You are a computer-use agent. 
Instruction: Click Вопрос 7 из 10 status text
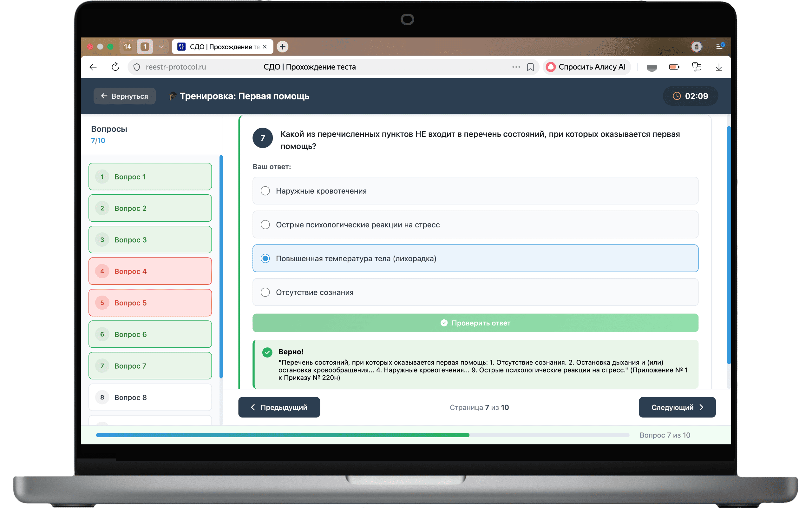(x=665, y=435)
